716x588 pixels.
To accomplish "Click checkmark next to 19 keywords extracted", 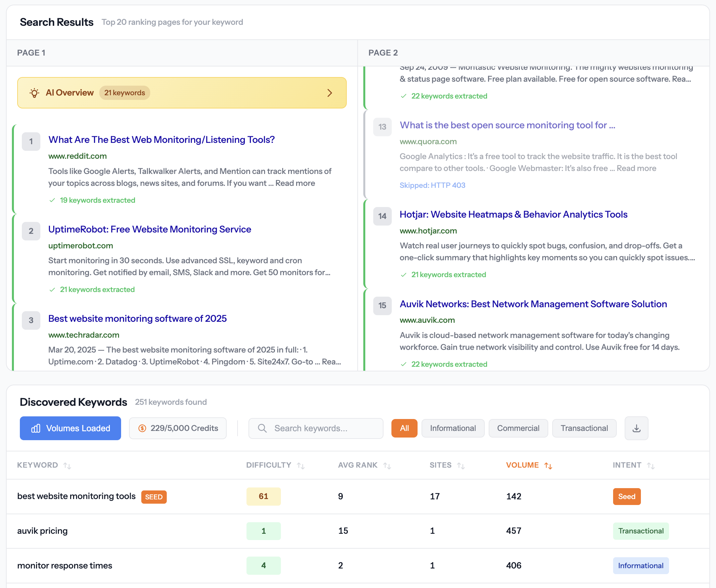I will 52,200.
